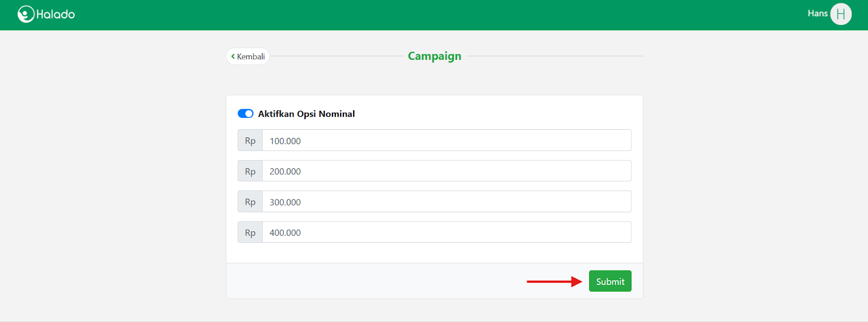Go back using the Kembali label
Screen dimensions: 868x322
point(251,56)
